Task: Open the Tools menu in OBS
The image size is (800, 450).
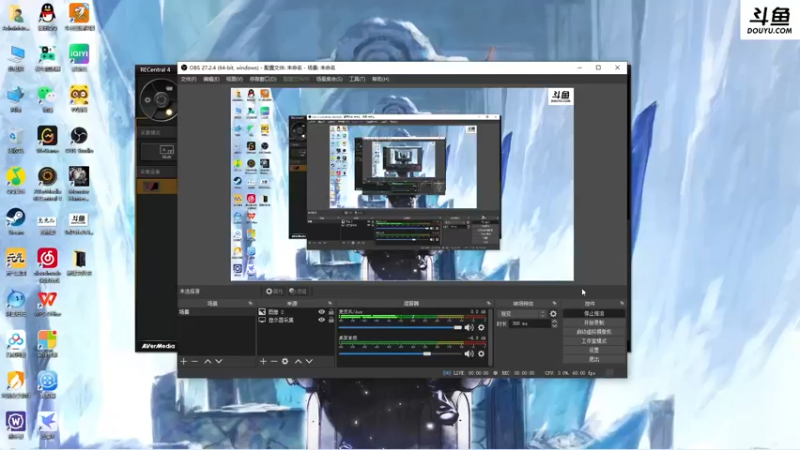Action: click(357, 79)
